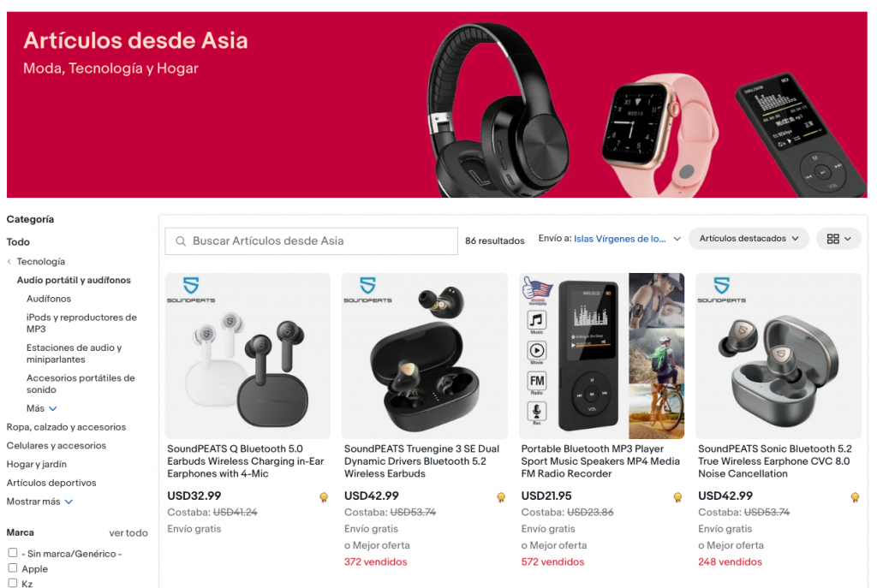Click the back arrow next to Tecnología

coord(9,262)
